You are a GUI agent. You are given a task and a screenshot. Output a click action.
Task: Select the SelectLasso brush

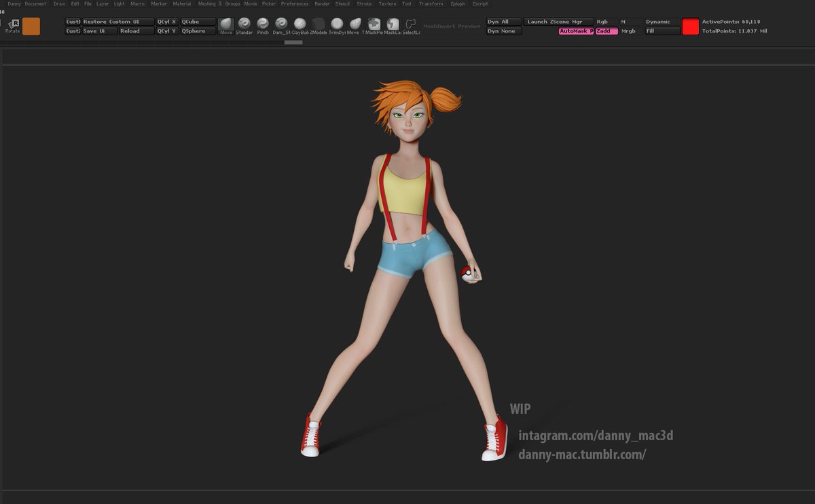[410, 26]
